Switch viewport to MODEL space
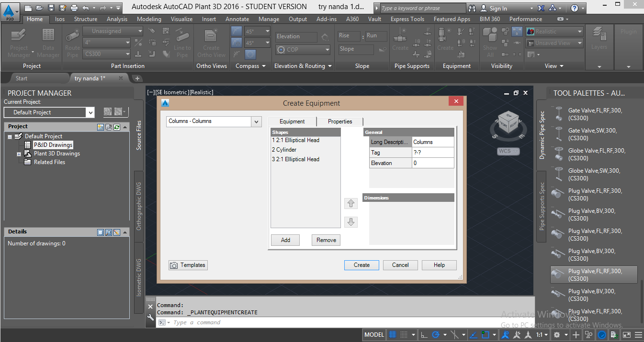Image resolution: width=644 pixels, height=342 pixels. (374, 334)
